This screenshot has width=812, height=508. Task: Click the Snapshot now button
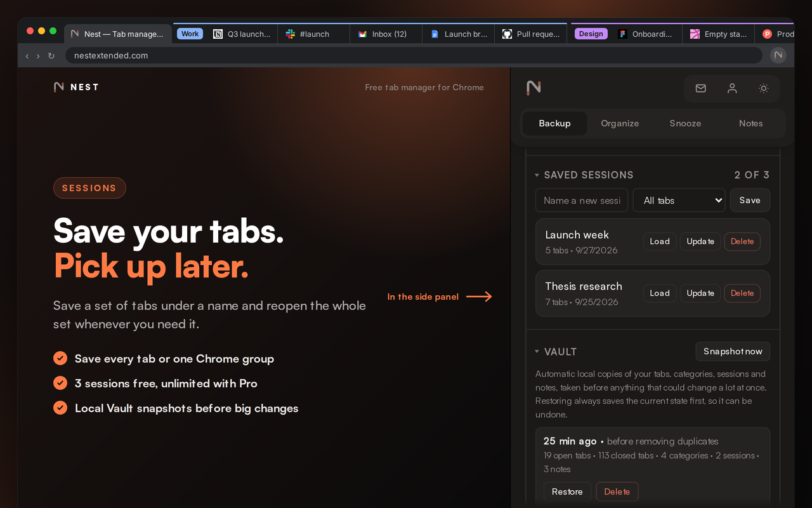pos(733,351)
